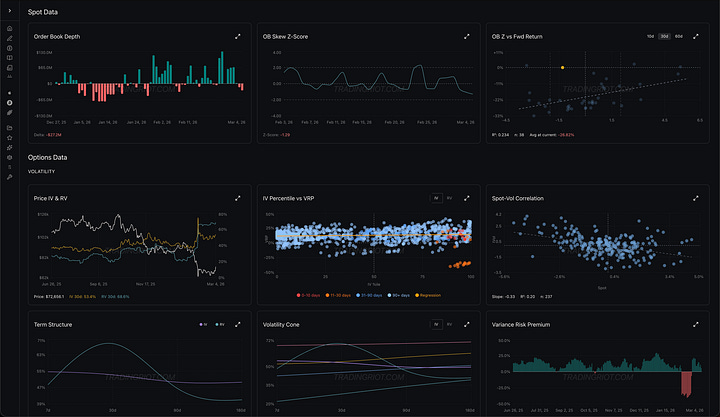
Task: Toggle the 11-30 days legend series
Action: click(x=338, y=295)
